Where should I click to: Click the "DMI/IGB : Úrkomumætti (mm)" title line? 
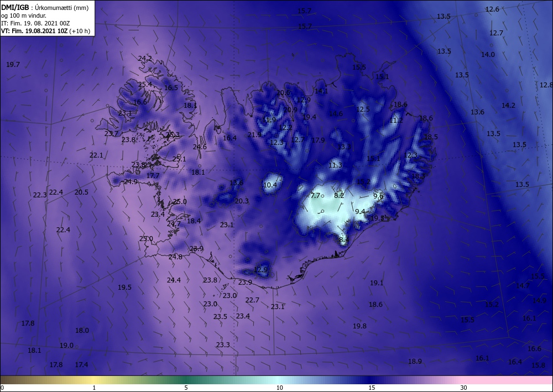click(45, 7)
